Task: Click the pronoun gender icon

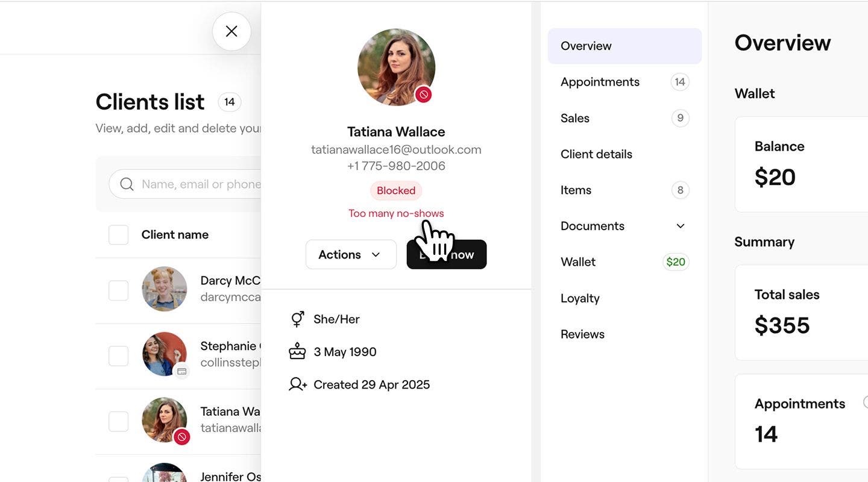Action: [297, 319]
